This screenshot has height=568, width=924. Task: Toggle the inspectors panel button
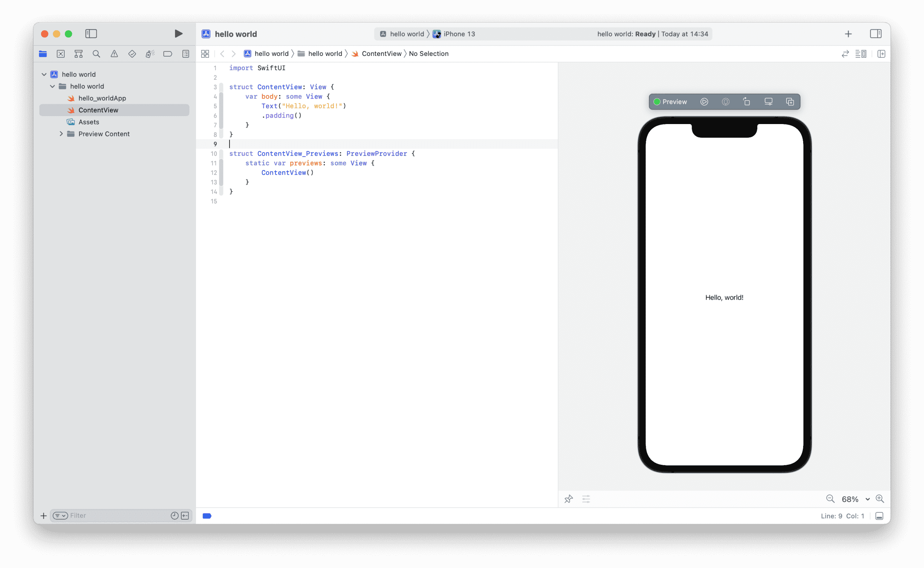tap(876, 34)
